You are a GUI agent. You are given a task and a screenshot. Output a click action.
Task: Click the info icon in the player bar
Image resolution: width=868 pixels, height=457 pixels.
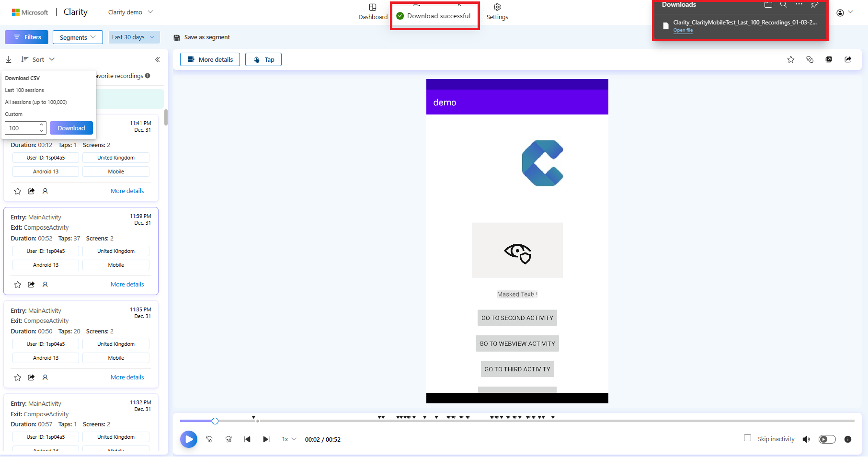[x=848, y=439]
